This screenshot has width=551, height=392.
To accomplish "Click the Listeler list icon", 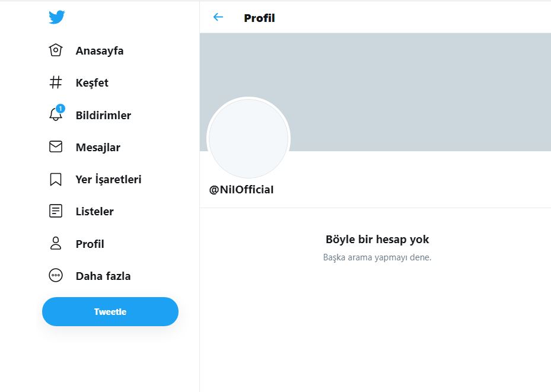I will (x=56, y=211).
